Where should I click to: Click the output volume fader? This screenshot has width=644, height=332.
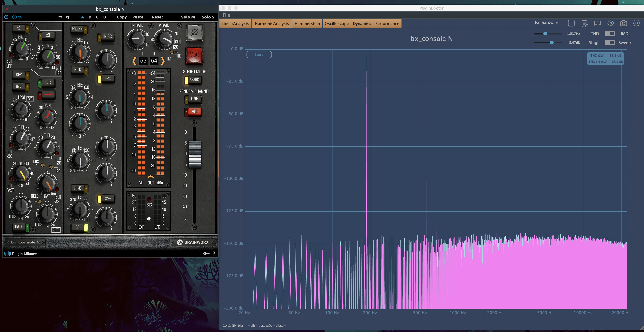pos(195,155)
